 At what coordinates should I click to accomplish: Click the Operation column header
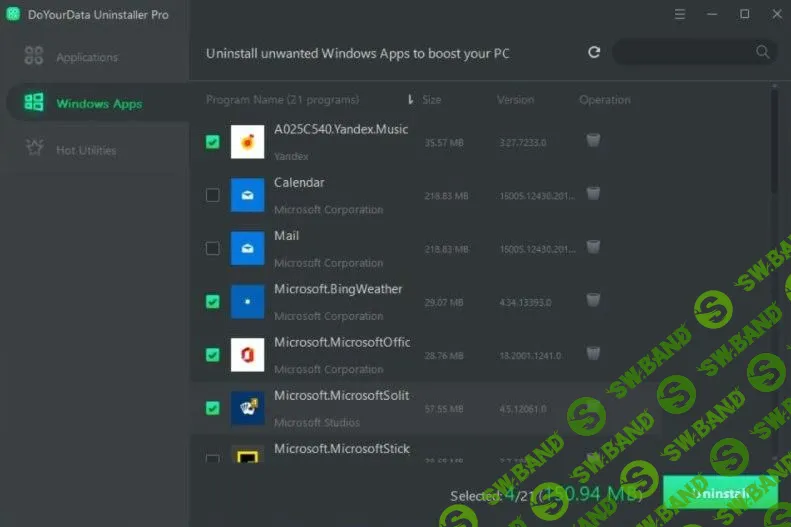point(604,100)
